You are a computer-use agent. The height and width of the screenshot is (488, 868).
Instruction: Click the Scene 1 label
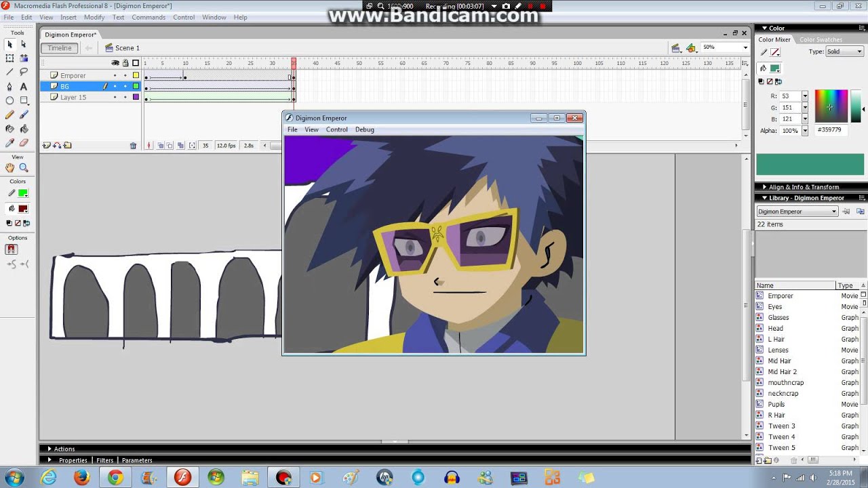pos(127,48)
